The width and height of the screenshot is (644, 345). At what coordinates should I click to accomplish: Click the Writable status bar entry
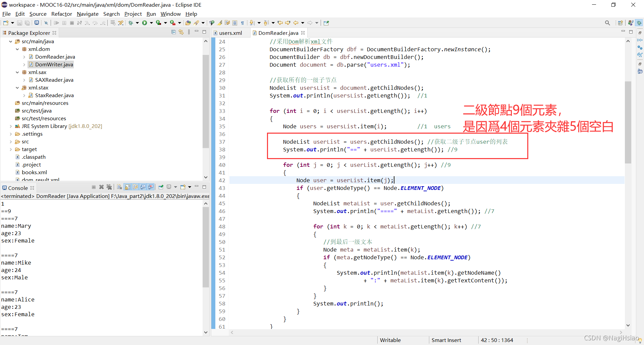390,340
